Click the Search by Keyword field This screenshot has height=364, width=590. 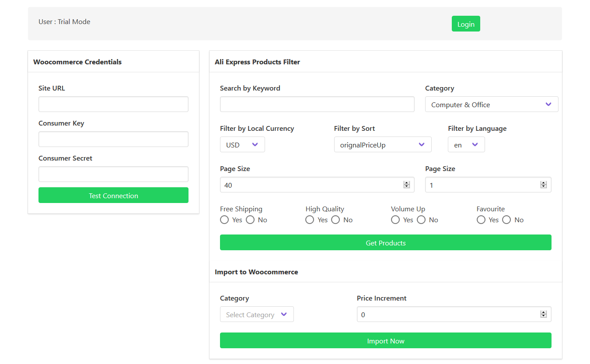point(317,104)
